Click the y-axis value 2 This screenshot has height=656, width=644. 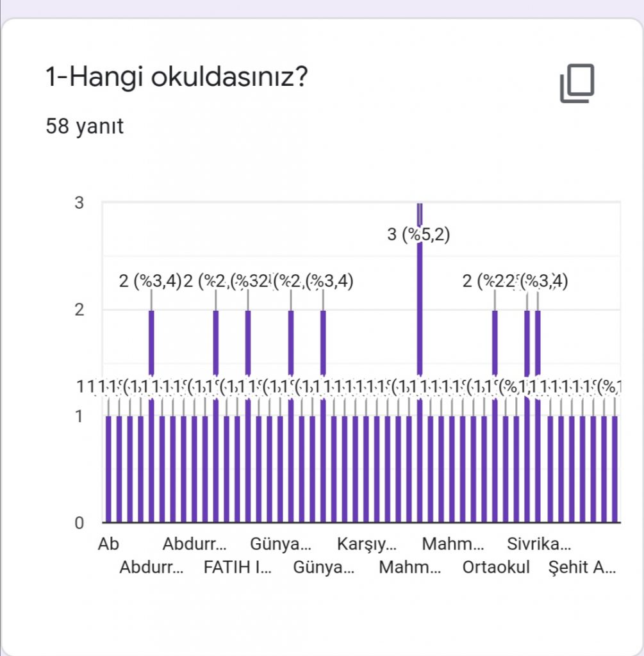click(79, 310)
